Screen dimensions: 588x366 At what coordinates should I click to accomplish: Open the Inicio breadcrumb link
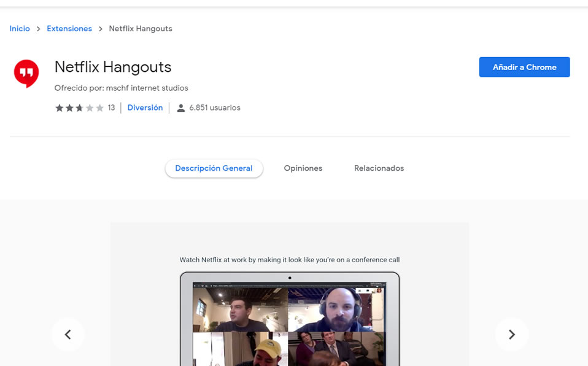click(x=20, y=28)
